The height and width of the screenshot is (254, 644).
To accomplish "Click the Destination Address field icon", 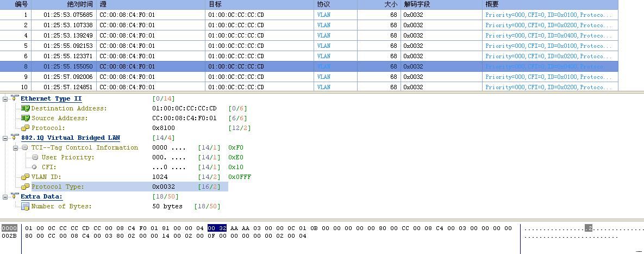I will click(x=25, y=108).
